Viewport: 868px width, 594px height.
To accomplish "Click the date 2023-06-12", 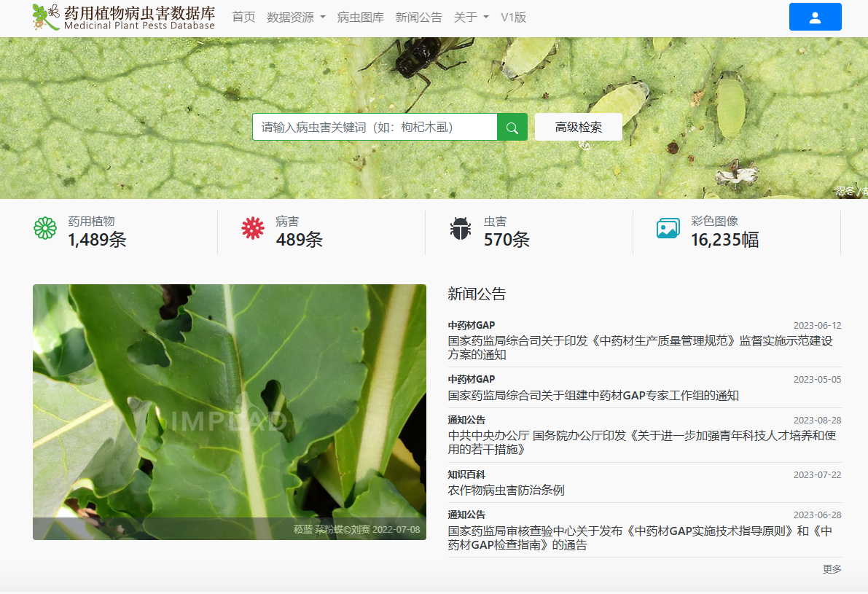I will 817,326.
